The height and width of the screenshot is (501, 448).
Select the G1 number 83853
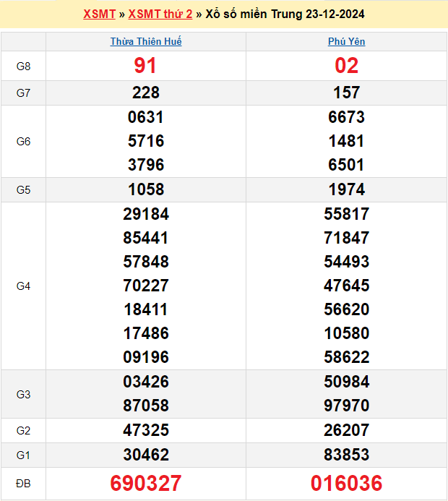coord(346,455)
